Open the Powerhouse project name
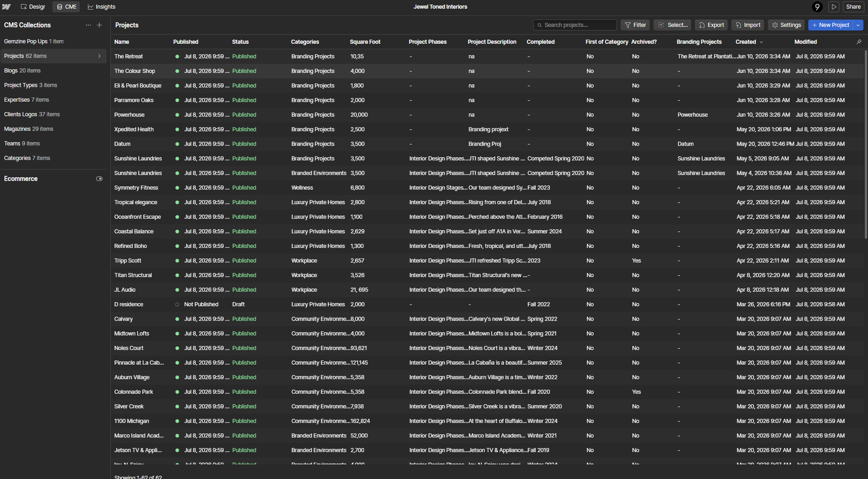Image resolution: width=868 pixels, height=479 pixels. point(129,115)
